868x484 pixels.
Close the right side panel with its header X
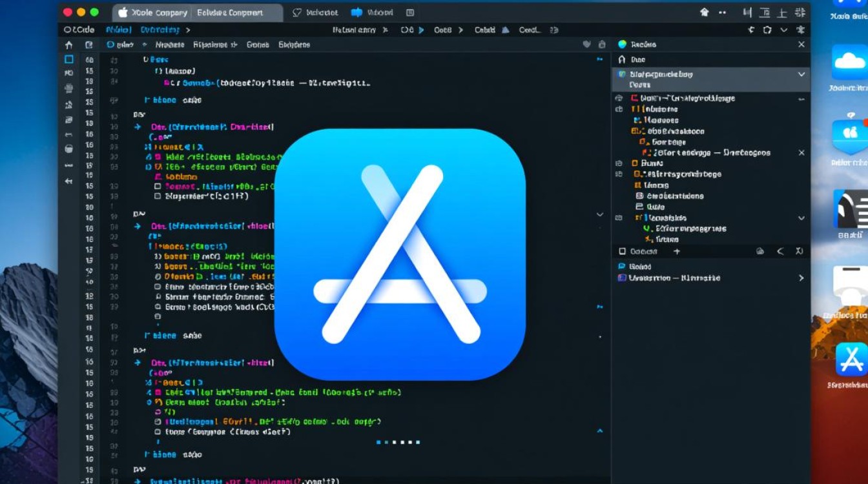[x=801, y=45]
